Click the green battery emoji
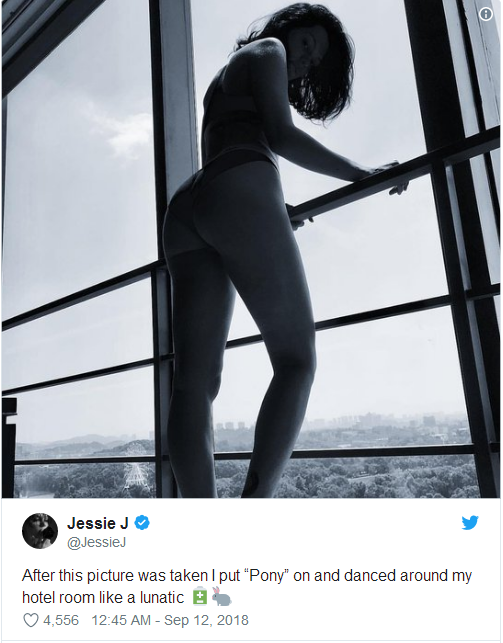503x643 pixels. (200, 596)
